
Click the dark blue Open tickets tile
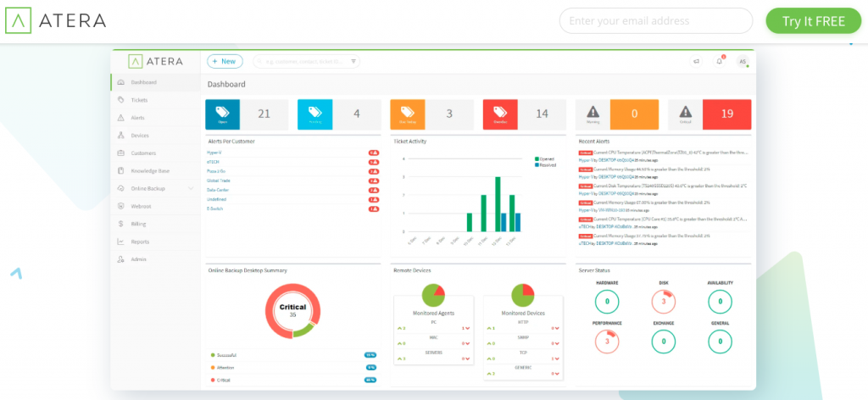tap(223, 114)
